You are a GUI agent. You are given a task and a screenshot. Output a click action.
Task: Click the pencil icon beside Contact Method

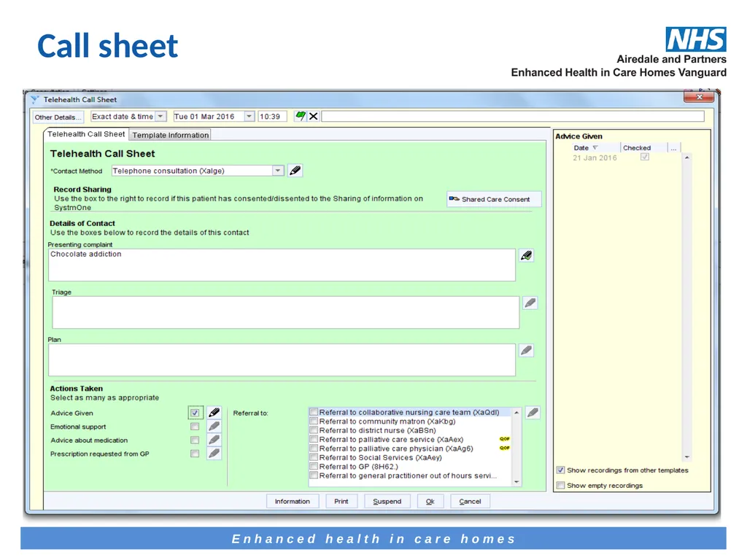(x=295, y=171)
